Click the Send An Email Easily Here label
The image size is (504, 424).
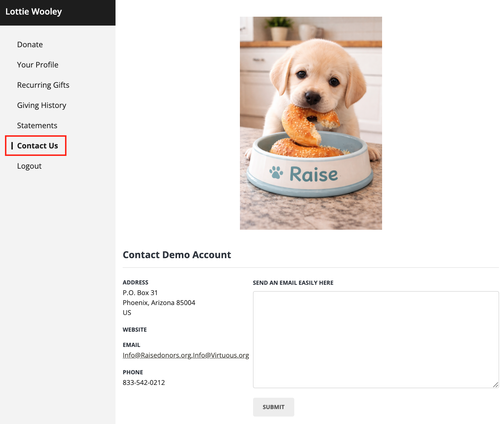coord(293,283)
